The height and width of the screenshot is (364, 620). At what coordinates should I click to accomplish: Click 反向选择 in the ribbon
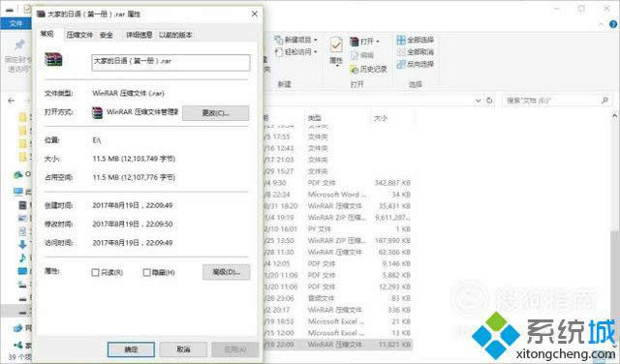click(x=416, y=64)
